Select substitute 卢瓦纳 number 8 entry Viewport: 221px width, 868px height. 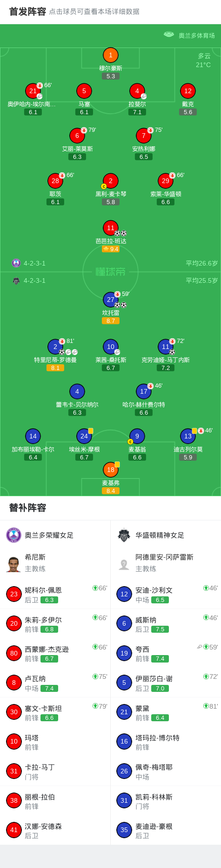click(55, 683)
